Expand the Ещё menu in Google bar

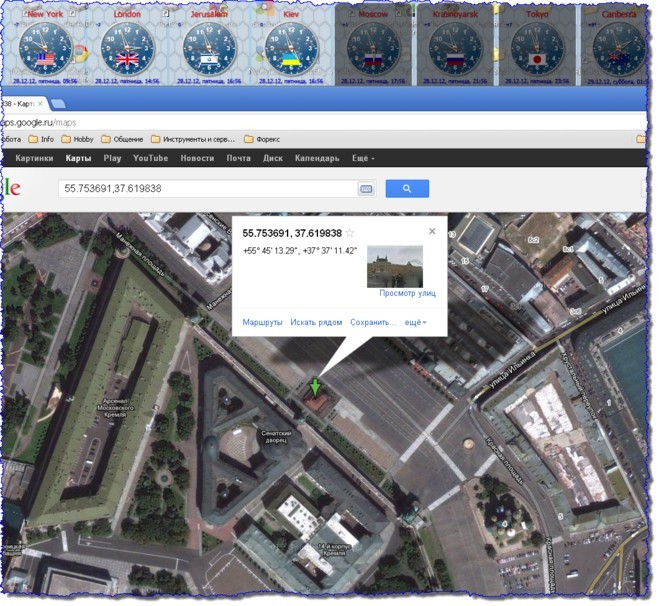[x=363, y=158]
